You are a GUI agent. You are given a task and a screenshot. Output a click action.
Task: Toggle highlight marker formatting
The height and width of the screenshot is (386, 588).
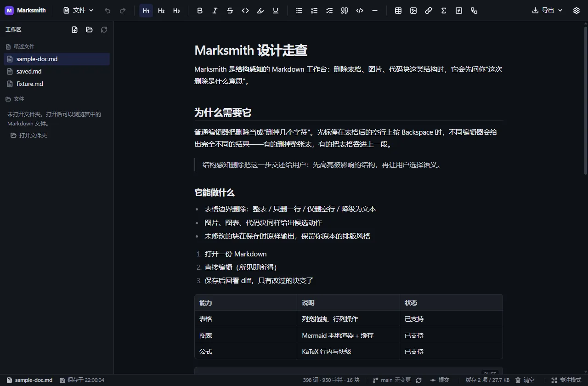click(x=260, y=11)
